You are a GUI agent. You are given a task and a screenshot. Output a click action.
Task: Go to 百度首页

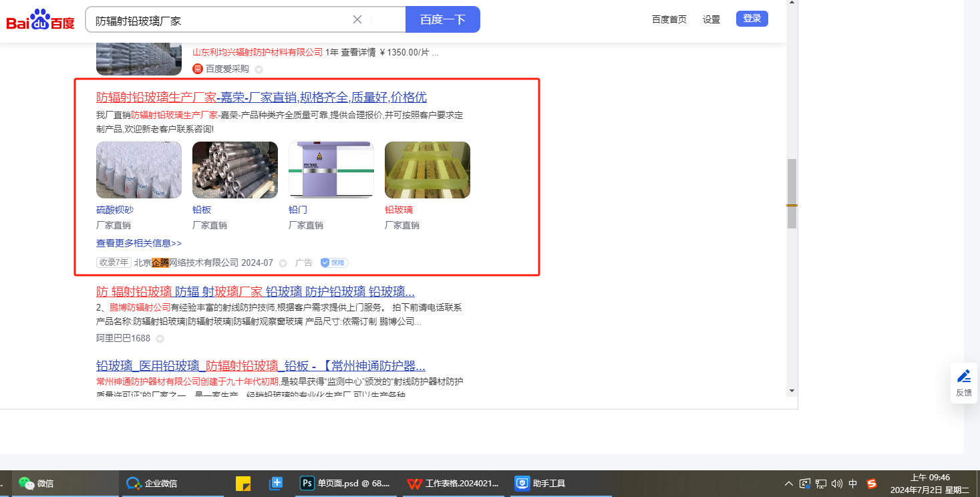pos(669,19)
